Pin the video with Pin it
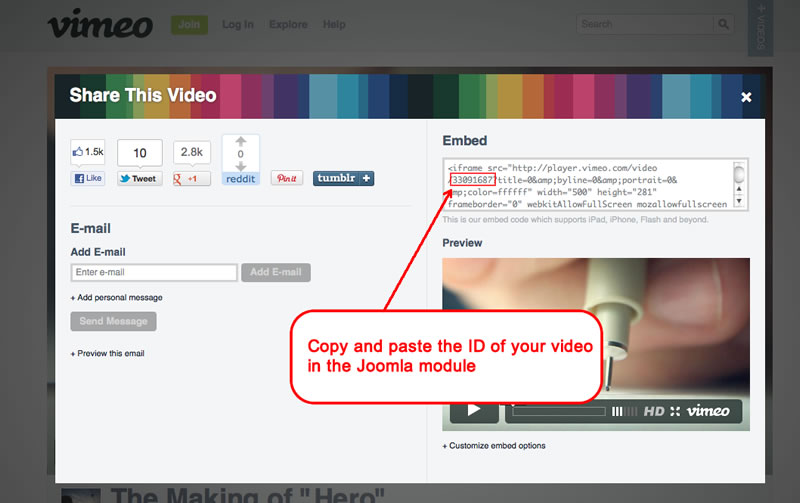 click(286, 178)
